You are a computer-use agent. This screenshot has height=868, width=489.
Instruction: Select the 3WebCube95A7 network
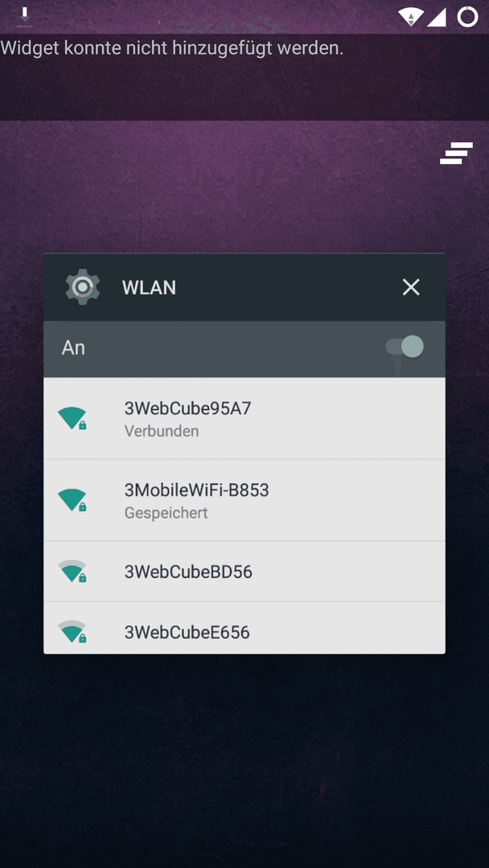coord(244,419)
